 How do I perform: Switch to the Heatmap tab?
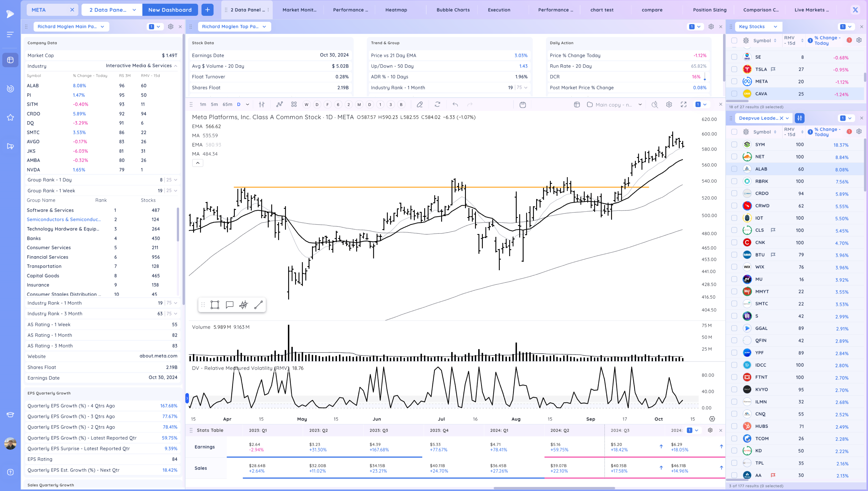(x=396, y=10)
